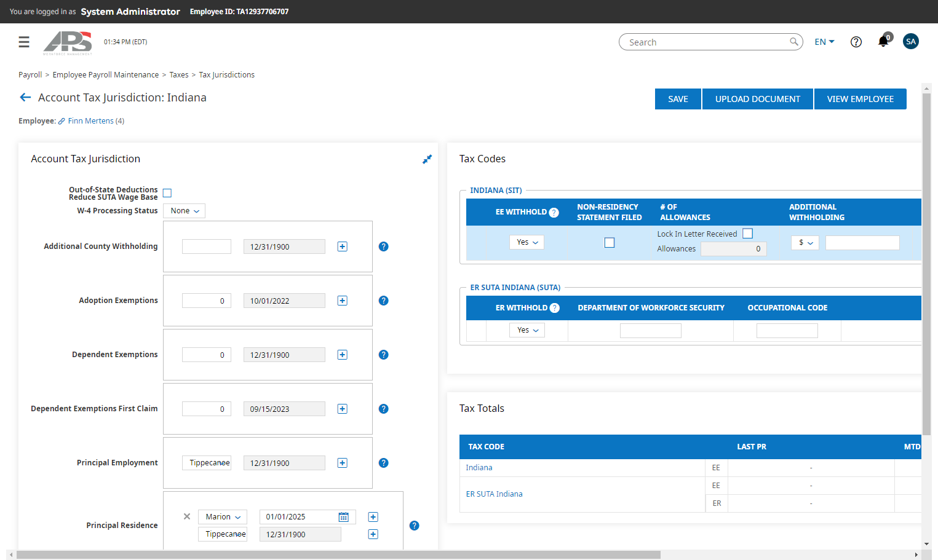Open the calendar picker for 01/01/2025
This screenshot has height=560, width=938.
344,517
